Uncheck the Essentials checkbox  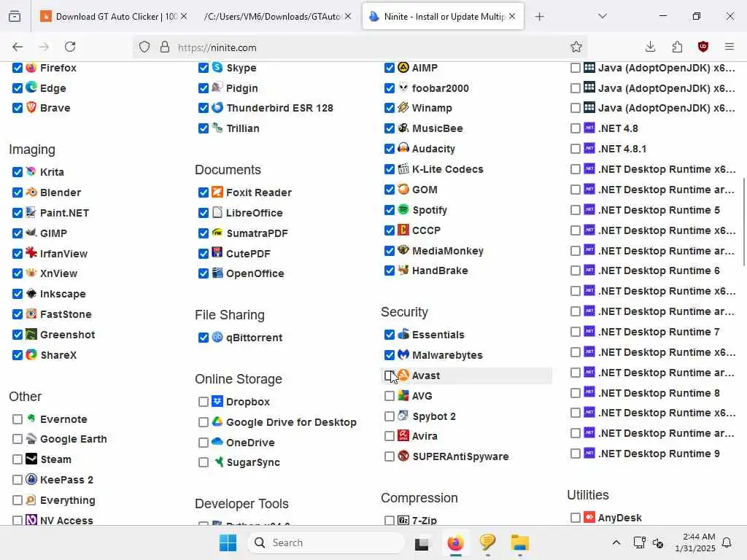pos(390,335)
